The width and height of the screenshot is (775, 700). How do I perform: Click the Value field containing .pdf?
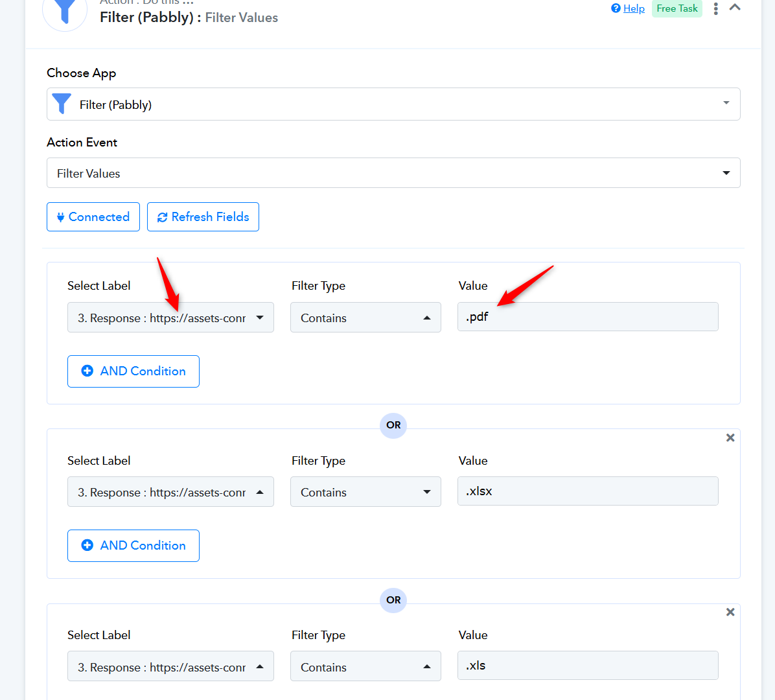click(588, 317)
